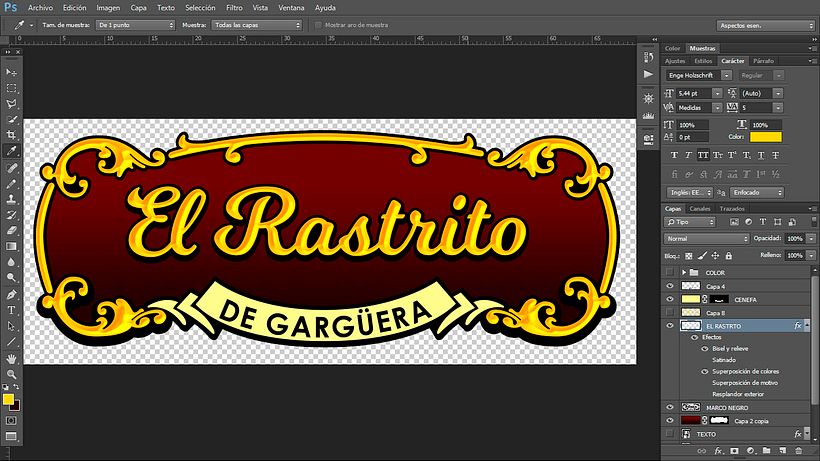Toggle Quick Mask mode

point(11,420)
